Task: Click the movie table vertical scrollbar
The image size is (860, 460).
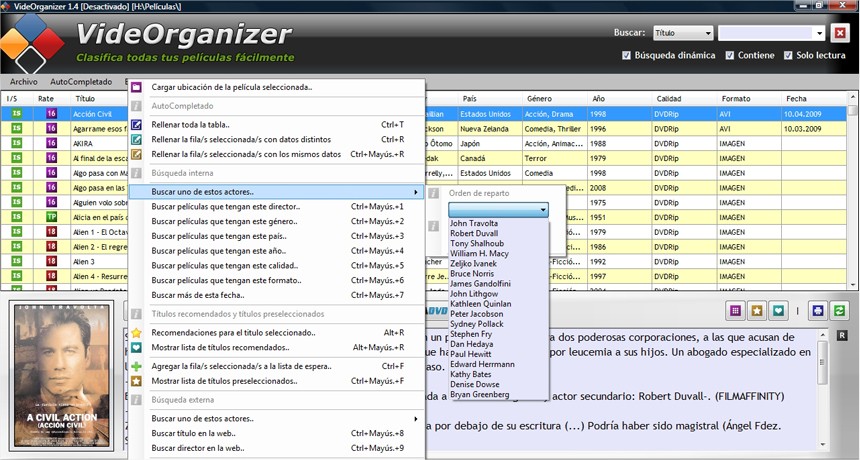Action: click(853, 191)
